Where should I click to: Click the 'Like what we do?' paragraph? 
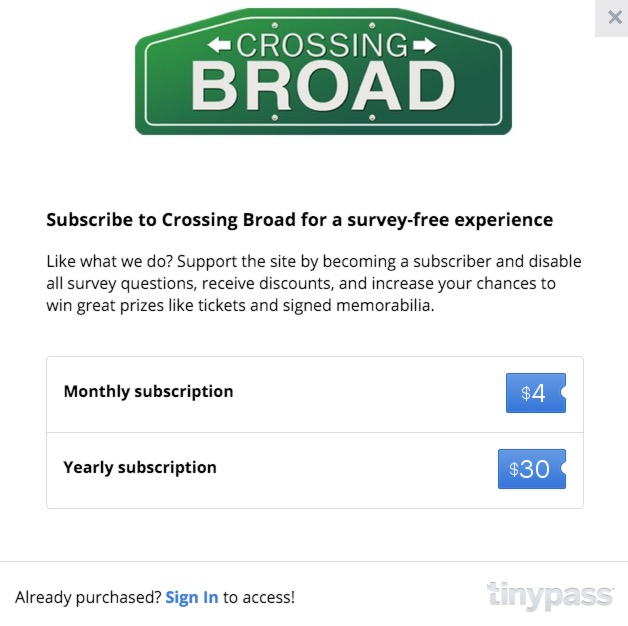(x=313, y=284)
